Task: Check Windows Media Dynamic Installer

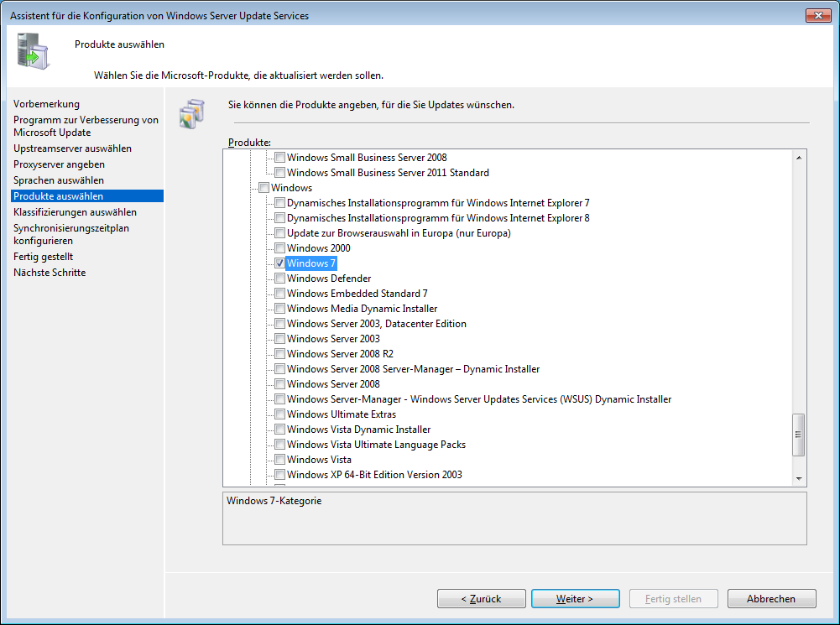Action: point(279,309)
